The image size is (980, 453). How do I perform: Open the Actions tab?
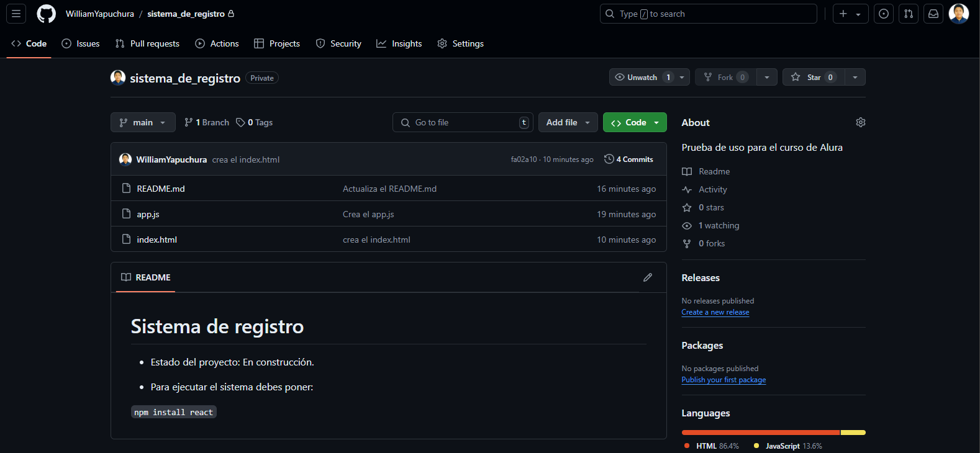[217, 43]
